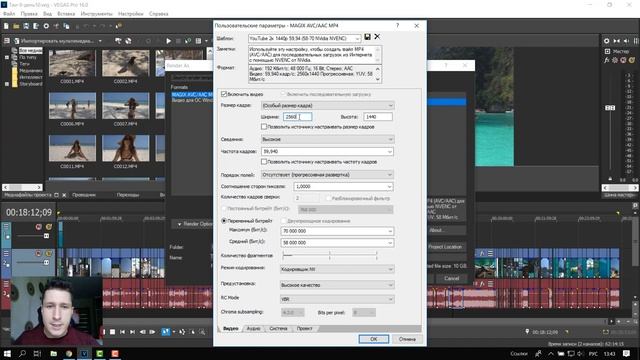Image resolution: width=640 pixels, height=360 pixels.
Task: Adjust the number of slices slider
Action: pyautogui.click(x=330, y=256)
